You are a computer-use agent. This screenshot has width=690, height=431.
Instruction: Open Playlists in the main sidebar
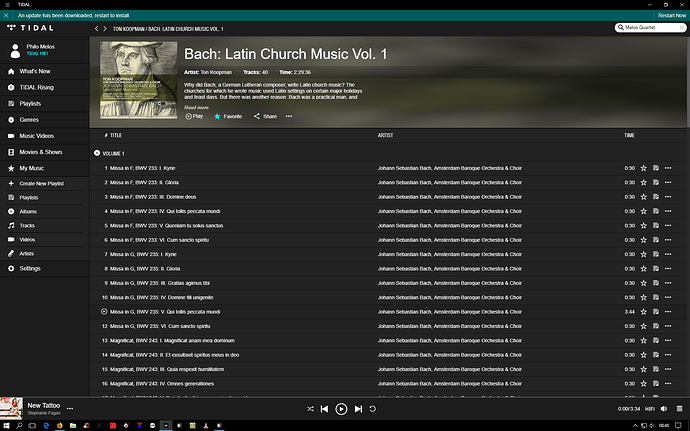point(30,104)
